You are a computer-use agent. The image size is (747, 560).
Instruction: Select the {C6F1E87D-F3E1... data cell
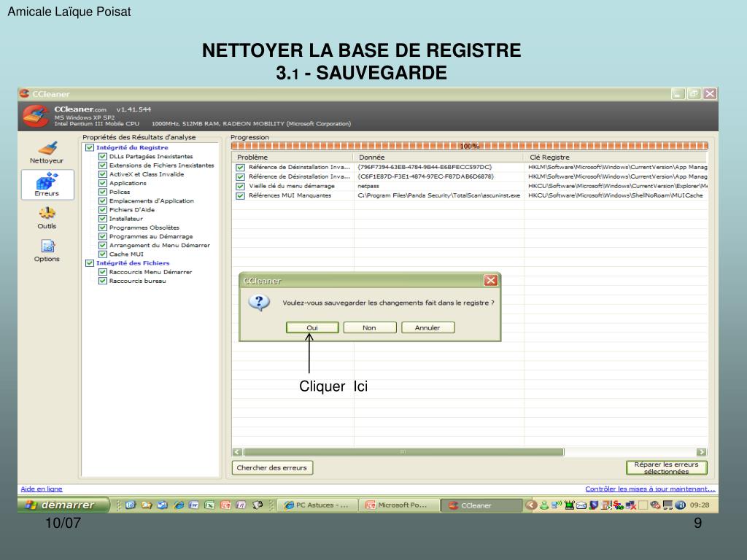(425, 176)
